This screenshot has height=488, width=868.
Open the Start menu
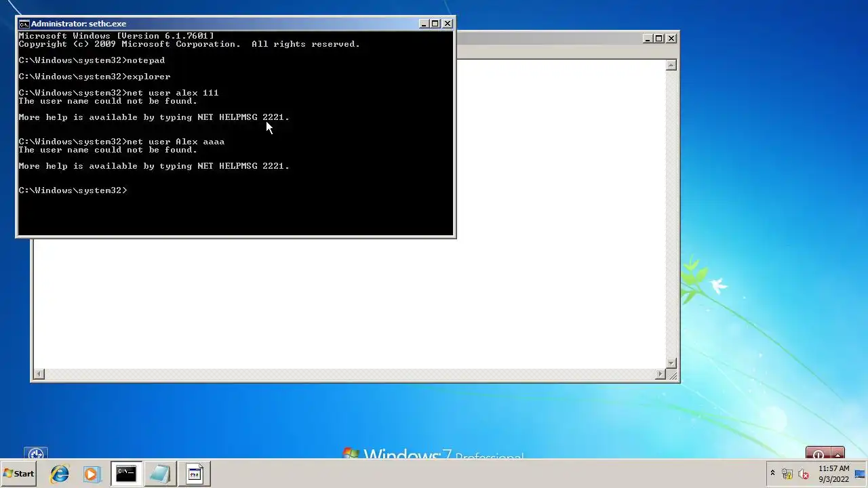coord(19,474)
